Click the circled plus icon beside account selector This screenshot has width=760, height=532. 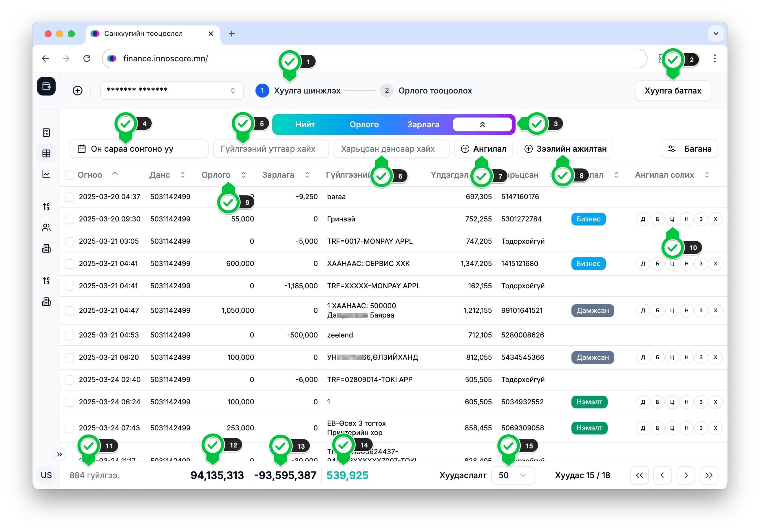pos(77,91)
